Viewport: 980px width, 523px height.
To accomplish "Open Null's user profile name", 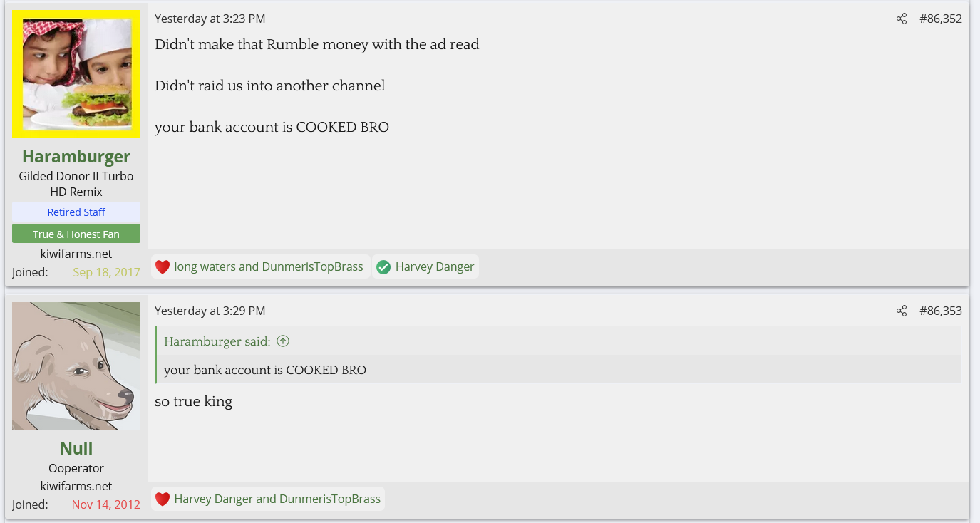I will click(x=76, y=448).
